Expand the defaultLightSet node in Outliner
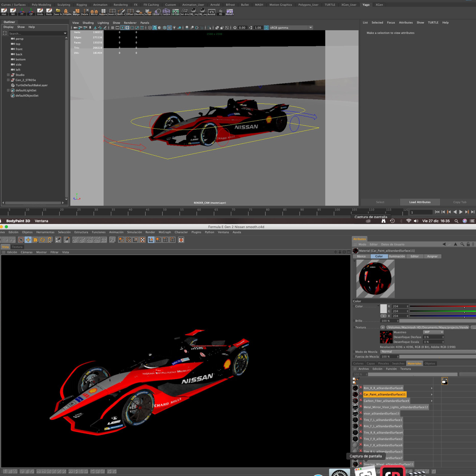 (x=8, y=90)
